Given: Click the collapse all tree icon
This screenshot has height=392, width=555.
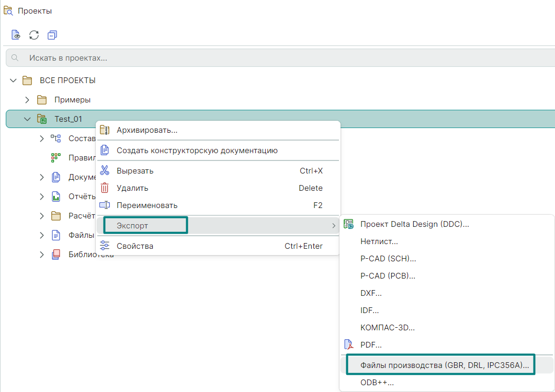Looking at the screenshot, I should coord(52,35).
